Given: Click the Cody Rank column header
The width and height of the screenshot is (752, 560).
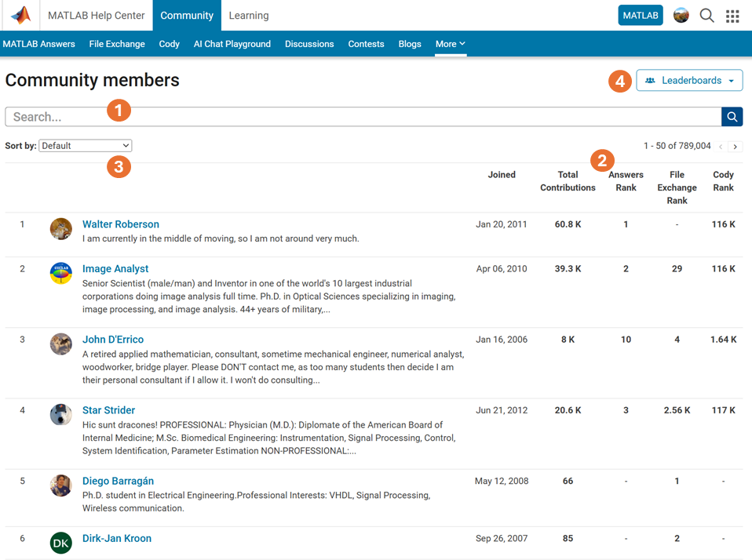Looking at the screenshot, I should [x=723, y=181].
